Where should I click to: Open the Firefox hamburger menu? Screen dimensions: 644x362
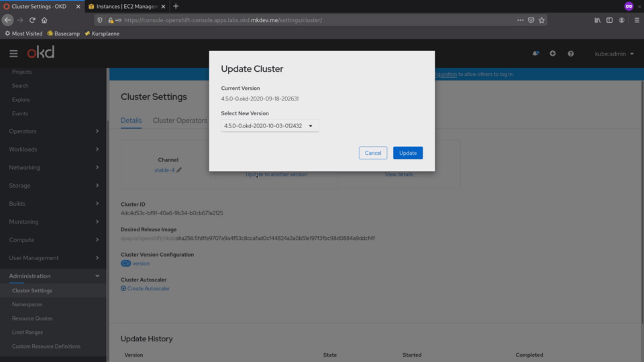637,19
